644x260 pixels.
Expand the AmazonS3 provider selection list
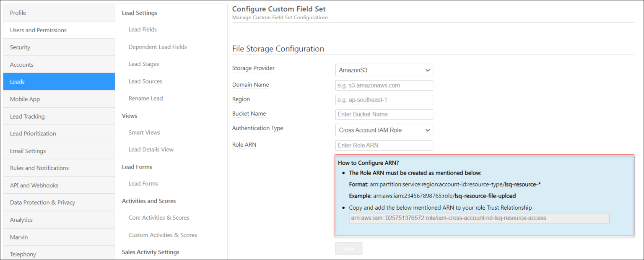coord(383,70)
